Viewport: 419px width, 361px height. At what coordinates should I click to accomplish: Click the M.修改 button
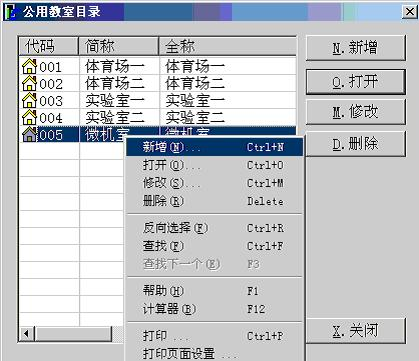pyautogui.click(x=356, y=112)
